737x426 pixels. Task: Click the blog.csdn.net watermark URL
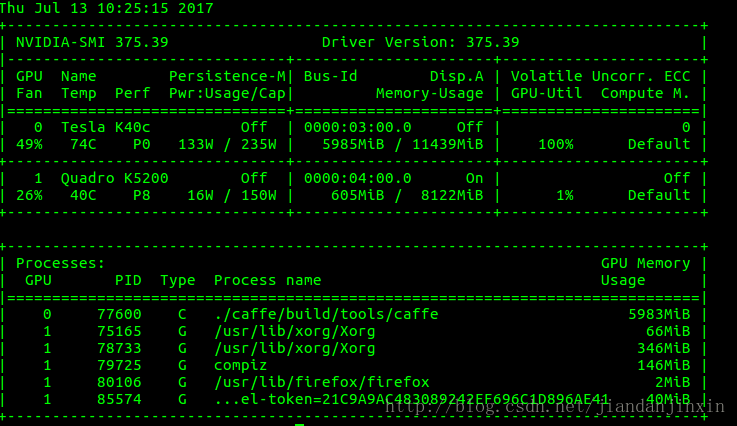click(555, 407)
